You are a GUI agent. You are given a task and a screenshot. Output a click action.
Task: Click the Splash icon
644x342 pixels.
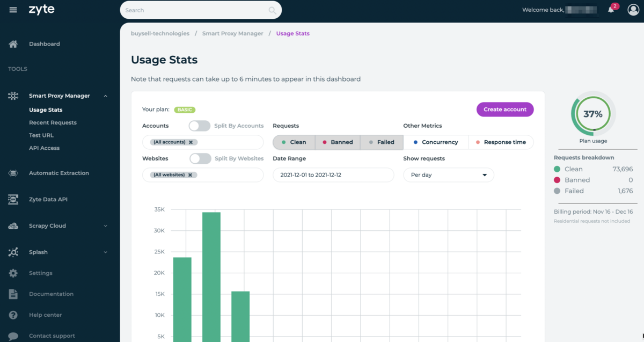(13, 252)
